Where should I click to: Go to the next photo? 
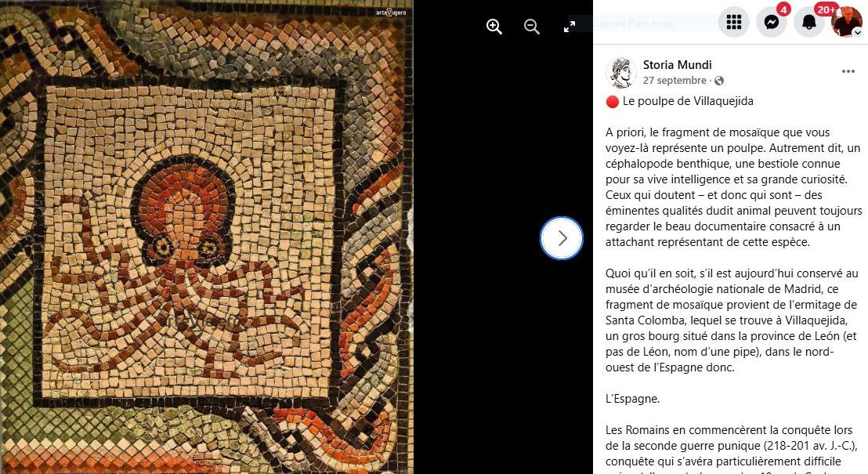click(x=562, y=238)
